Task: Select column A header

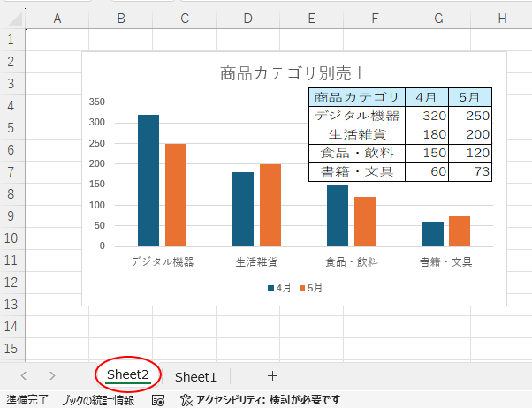Action: (57, 19)
